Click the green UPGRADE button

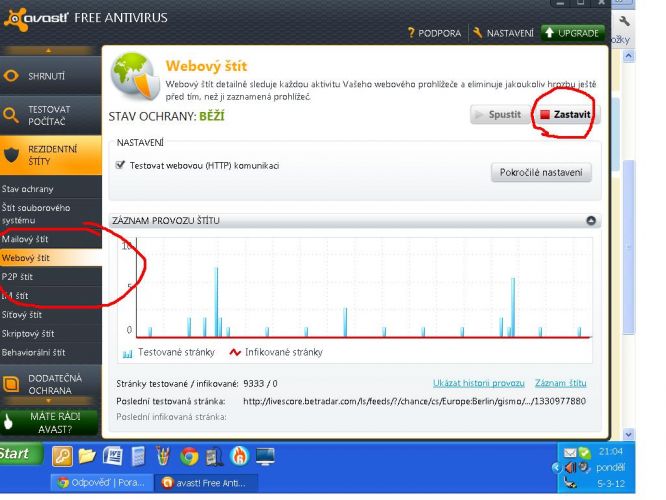(572, 33)
